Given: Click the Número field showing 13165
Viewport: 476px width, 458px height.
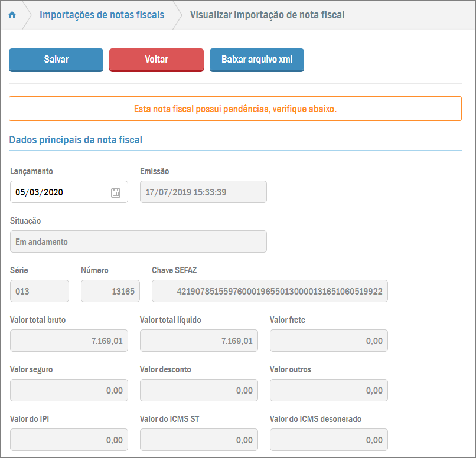Looking at the screenshot, I should point(110,292).
